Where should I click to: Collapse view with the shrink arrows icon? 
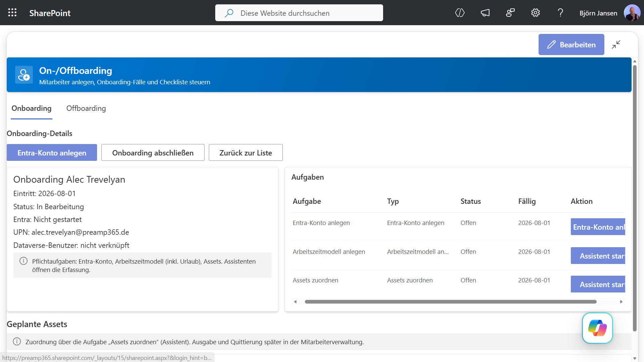[616, 45]
